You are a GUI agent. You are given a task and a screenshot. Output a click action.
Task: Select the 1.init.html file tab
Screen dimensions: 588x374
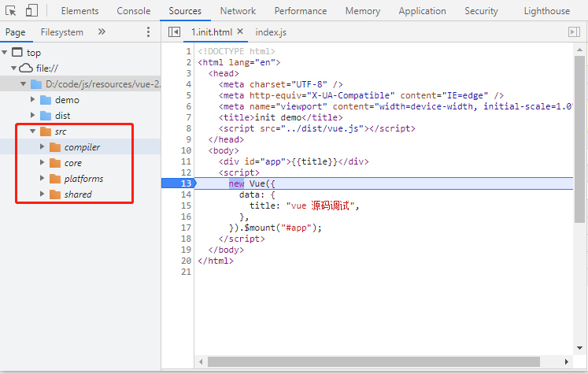click(212, 32)
